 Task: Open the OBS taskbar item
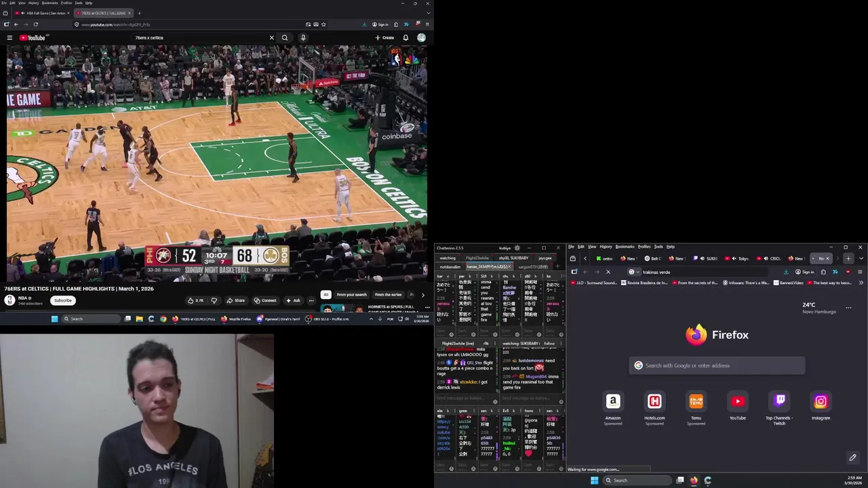(327, 319)
